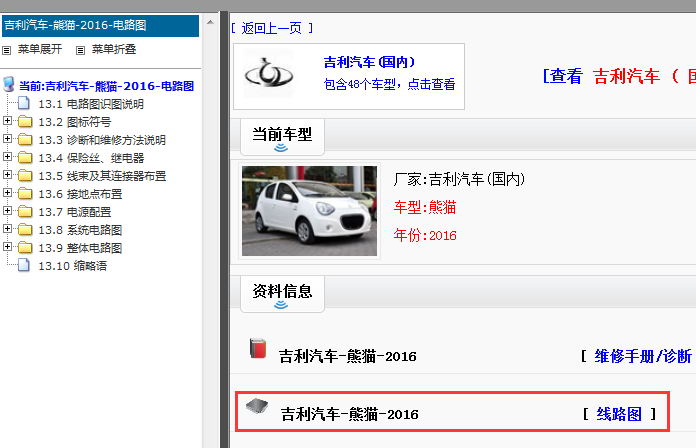Click the 菜单折叠 menu label
This screenshot has height=448, width=696.
(x=114, y=49)
